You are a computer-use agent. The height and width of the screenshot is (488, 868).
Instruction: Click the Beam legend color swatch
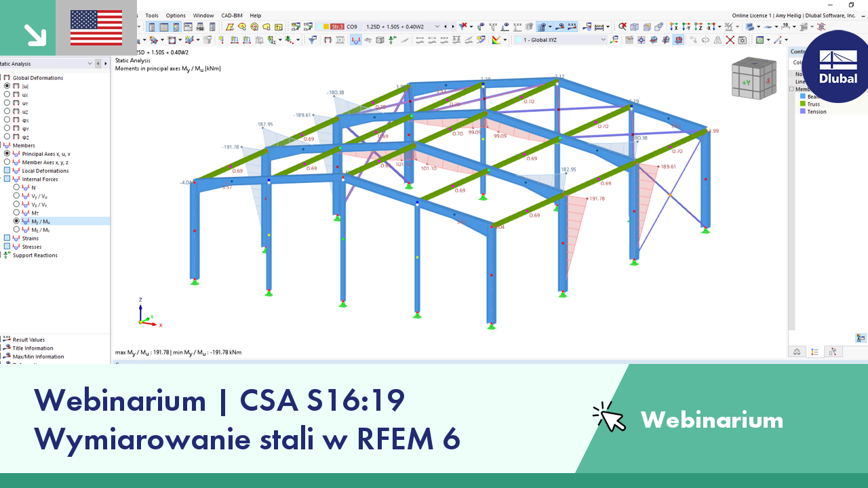(x=803, y=97)
